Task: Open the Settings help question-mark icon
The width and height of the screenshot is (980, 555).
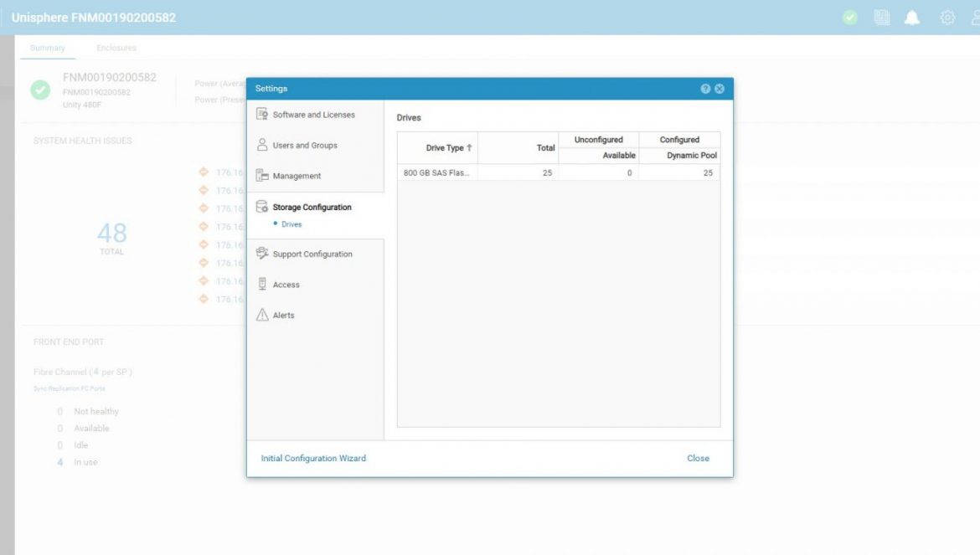Action: (705, 89)
